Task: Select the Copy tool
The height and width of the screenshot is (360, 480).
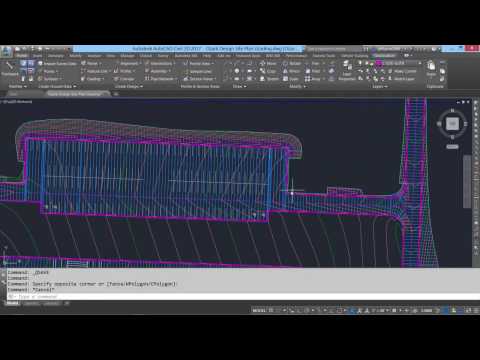Action: tap(268, 71)
